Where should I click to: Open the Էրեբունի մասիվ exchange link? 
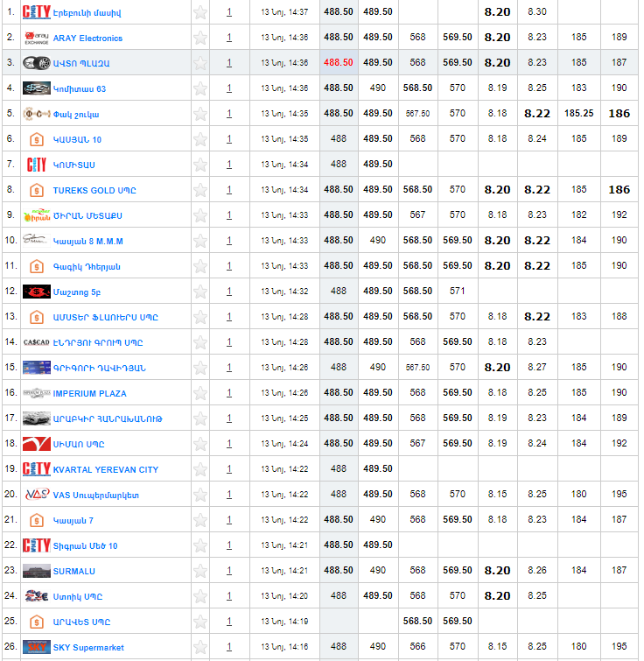tap(87, 12)
